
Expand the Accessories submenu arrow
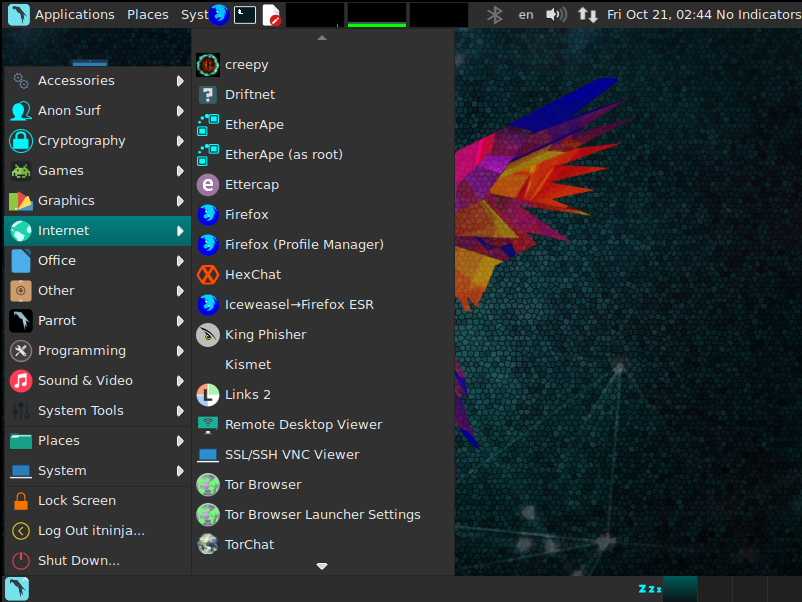tap(180, 81)
